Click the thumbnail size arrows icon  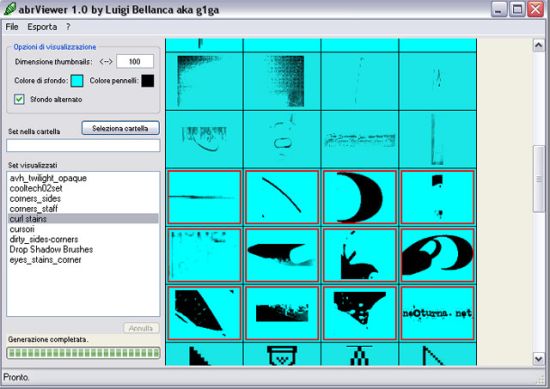tap(106, 62)
